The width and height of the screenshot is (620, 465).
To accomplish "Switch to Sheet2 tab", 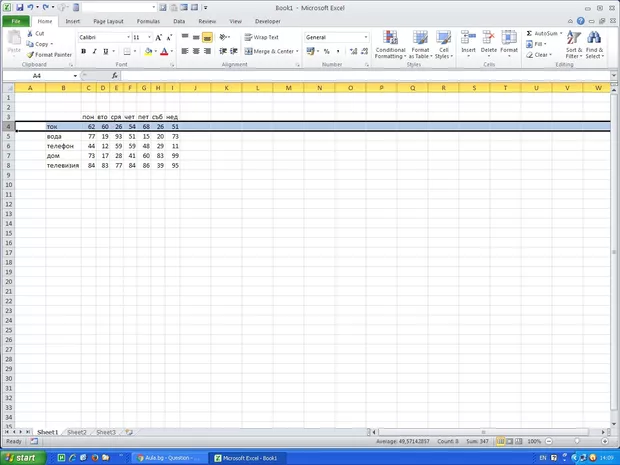I will [x=77, y=432].
